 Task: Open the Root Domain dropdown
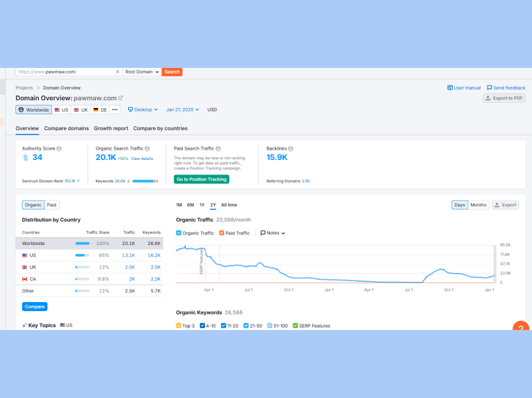click(x=141, y=72)
